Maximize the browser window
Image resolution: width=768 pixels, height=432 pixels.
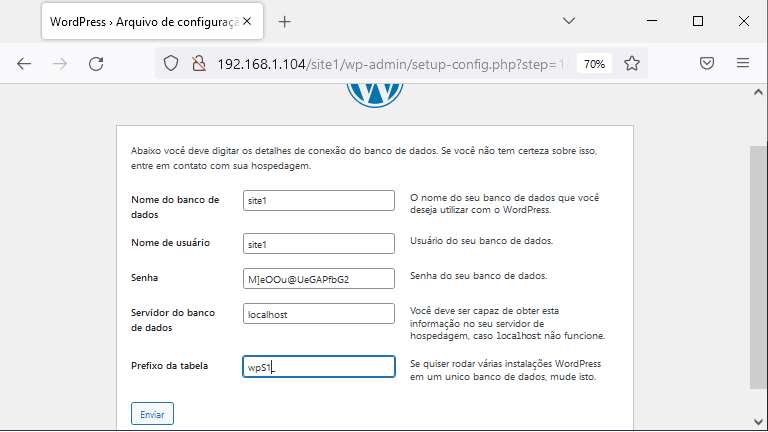[x=698, y=21]
